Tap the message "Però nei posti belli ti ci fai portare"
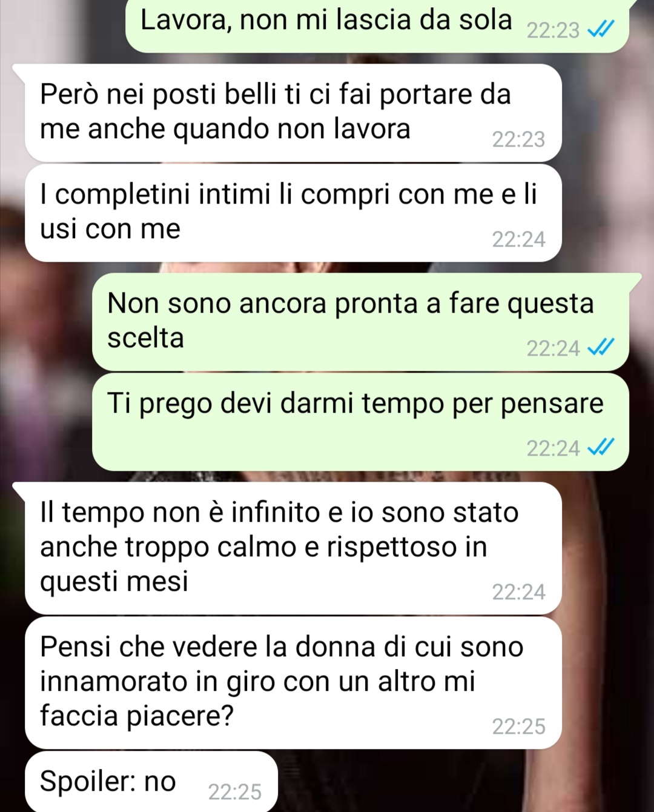The width and height of the screenshot is (654, 812). pyautogui.click(x=293, y=113)
